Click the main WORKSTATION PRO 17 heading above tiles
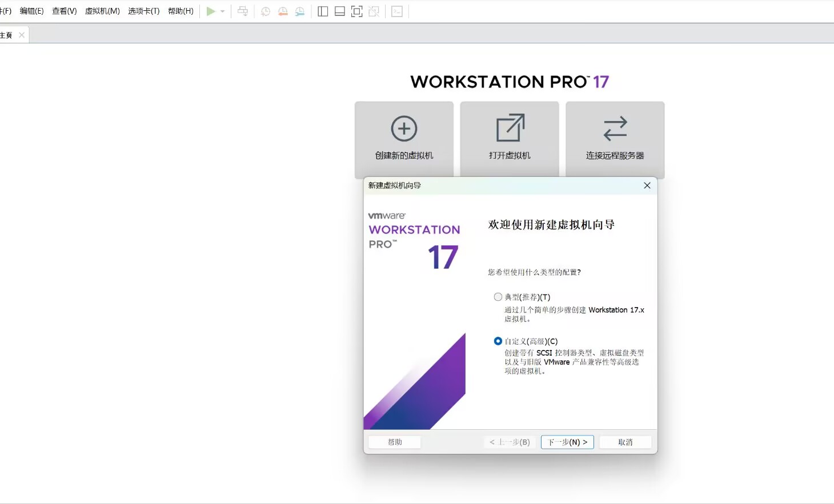834x504 pixels. pos(510,82)
